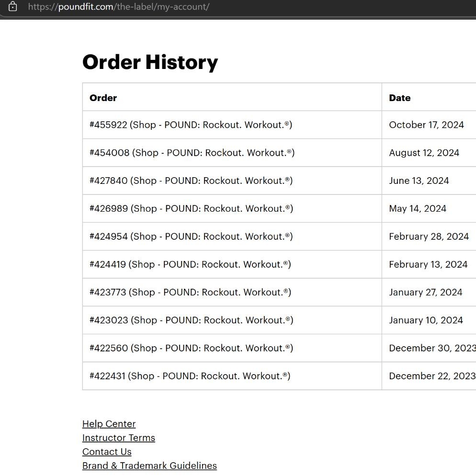Viewport: 476px width, 476px height.
Task: Click the Order History heading
Action: click(x=150, y=62)
